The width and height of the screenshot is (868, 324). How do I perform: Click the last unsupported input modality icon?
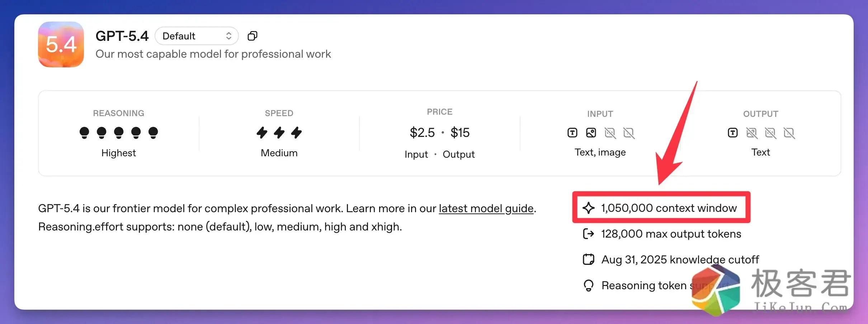[629, 133]
